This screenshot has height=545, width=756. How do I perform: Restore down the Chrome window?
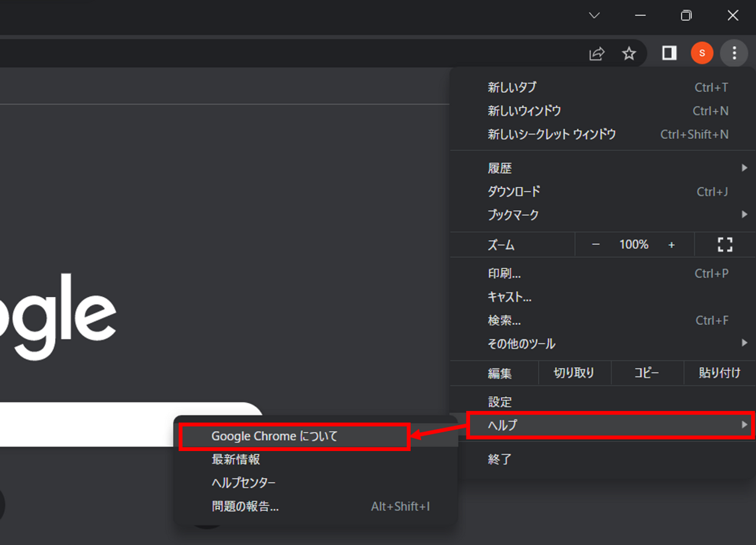click(686, 16)
